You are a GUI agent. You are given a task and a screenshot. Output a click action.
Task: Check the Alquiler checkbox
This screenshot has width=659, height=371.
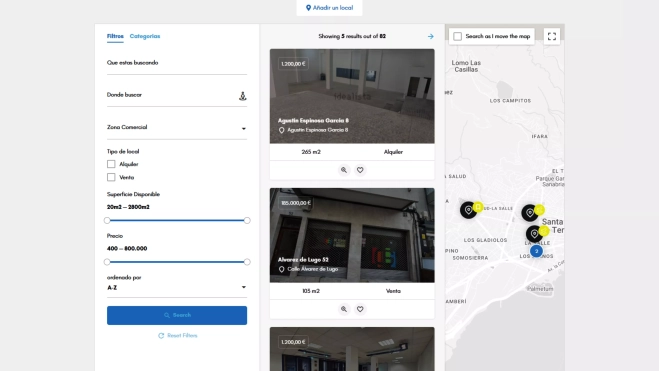[x=111, y=164]
